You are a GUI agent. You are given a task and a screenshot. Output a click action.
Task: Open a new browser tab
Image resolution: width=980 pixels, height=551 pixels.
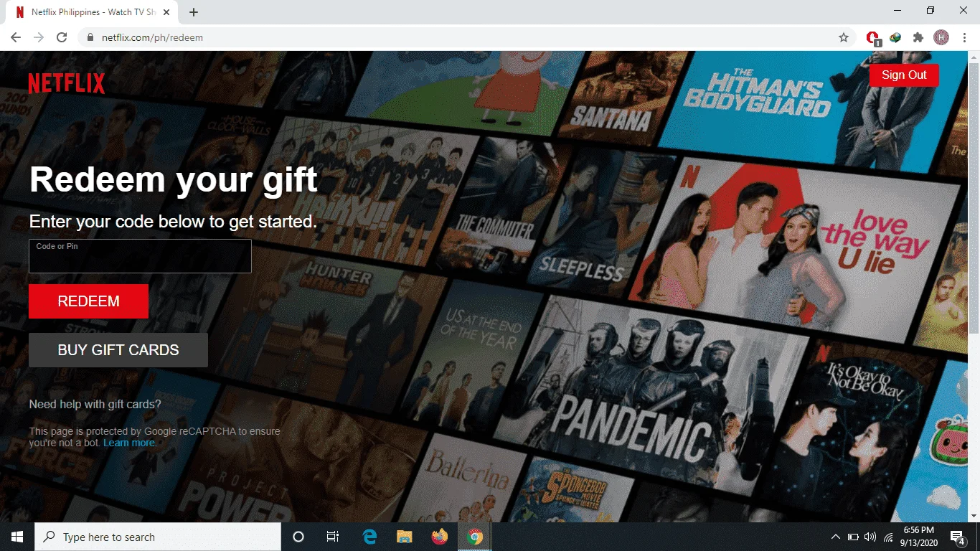click(x=194, y=12)
